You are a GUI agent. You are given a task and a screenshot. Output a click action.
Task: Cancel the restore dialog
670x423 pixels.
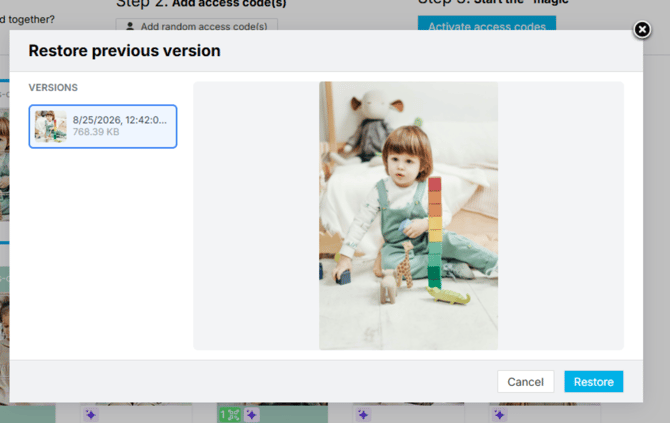pyautogui.click(x=526, y=382)
